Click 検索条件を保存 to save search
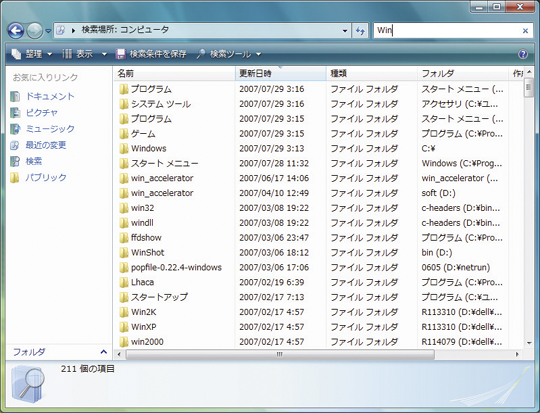Image resolution: width=540 pixels, height=413 pixels. (x=151, y=54)
